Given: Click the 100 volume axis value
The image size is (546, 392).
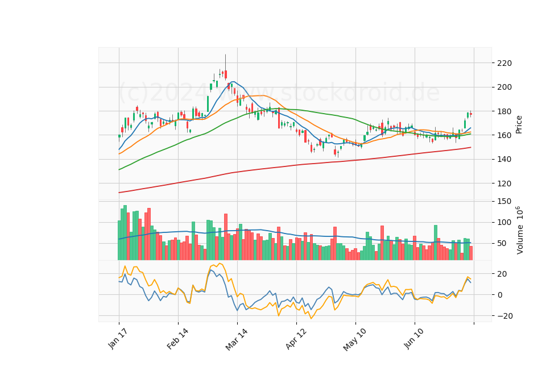Looking at the screenshot, I should [x=504, y=222].
